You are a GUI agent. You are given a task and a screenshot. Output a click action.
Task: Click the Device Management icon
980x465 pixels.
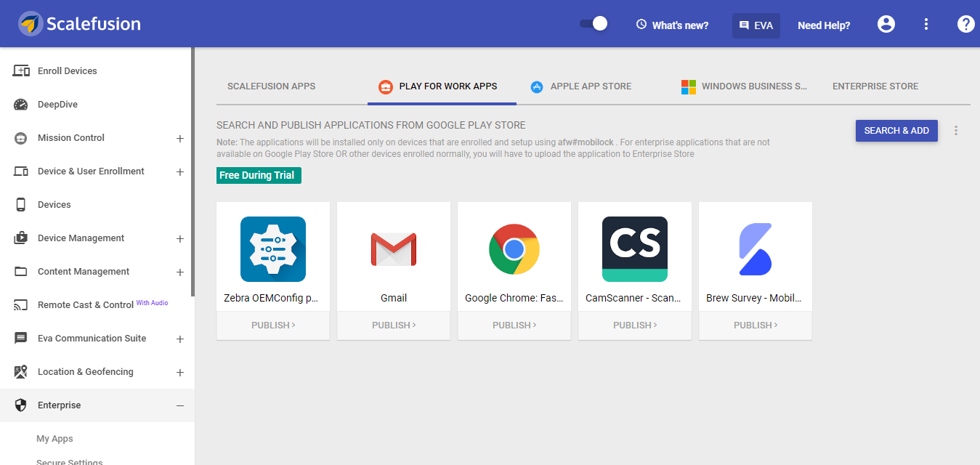tap(21, 238)
